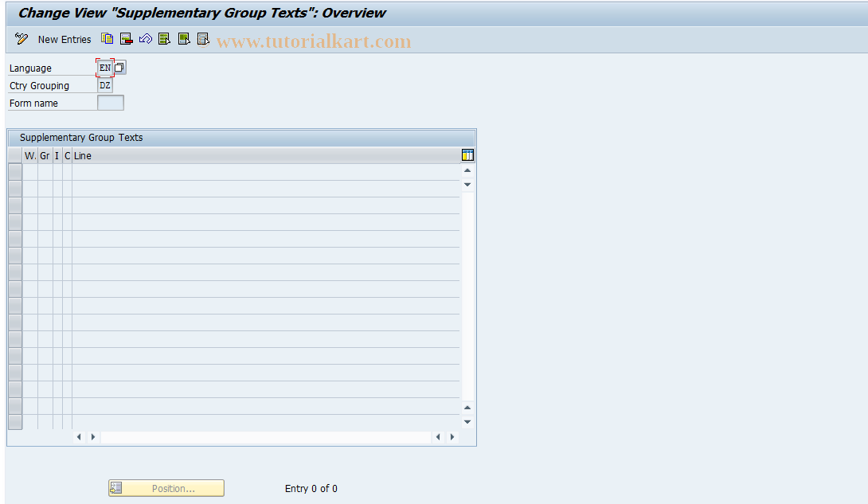Select the first table row selector
This screenshot has height=504, width=868.
click(x=15, y=172)
